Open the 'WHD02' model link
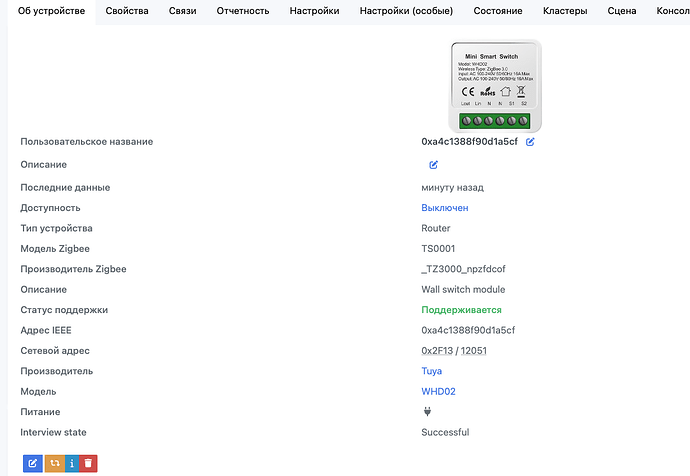690x476 pixels. (438, 392)
